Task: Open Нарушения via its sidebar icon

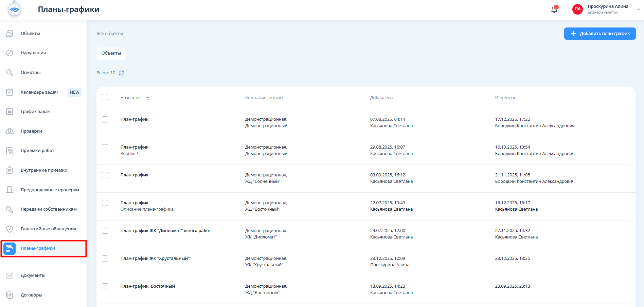Action: [10, 53]
